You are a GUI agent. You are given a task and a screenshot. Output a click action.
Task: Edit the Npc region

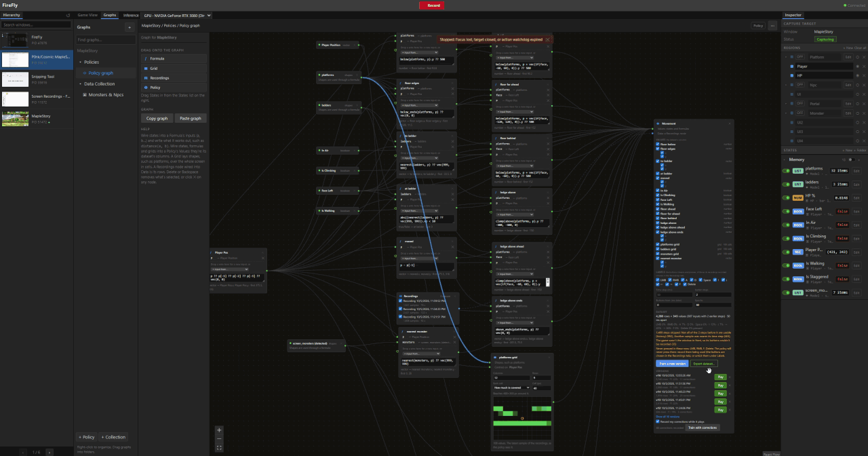point(848,85)
